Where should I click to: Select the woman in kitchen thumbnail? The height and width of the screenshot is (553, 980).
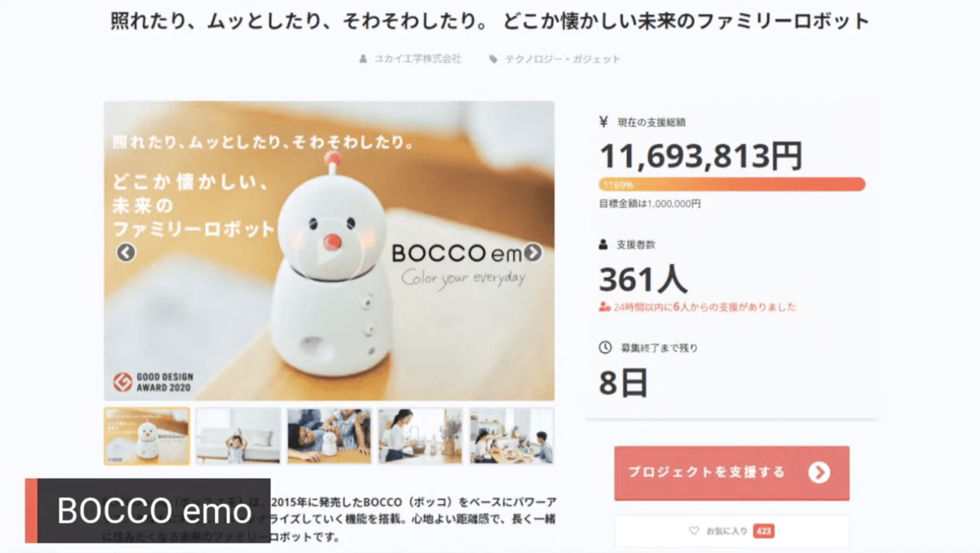coord(420,436)
